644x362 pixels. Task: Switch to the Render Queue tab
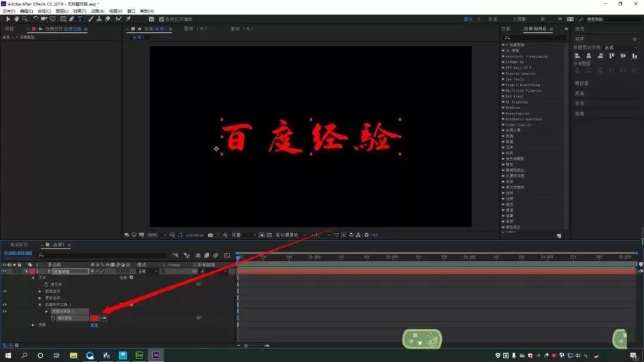pyautogui.click(x=19, y=245)
